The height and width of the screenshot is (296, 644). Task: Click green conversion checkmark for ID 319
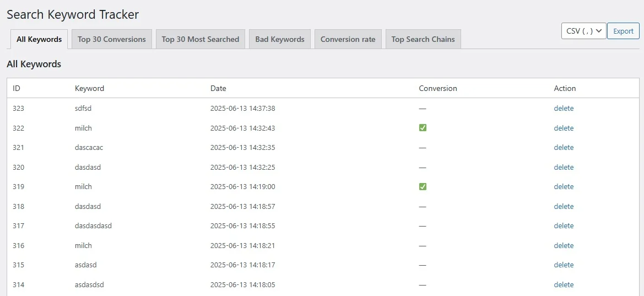coord(423,186)
